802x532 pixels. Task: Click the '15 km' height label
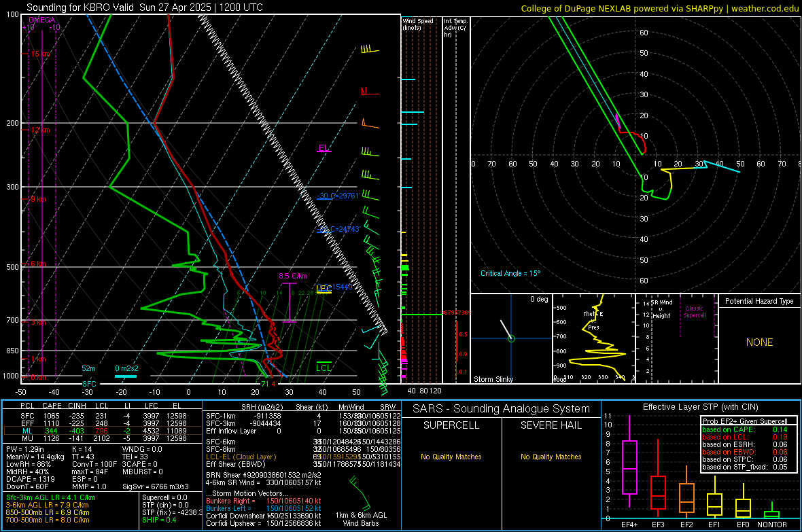(x=40, y=54)
